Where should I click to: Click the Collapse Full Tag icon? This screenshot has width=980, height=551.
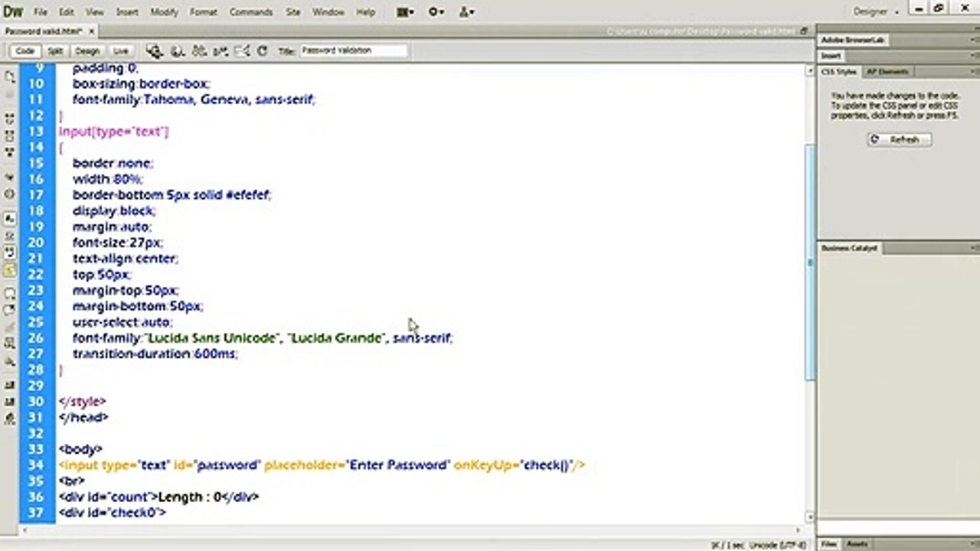(10, 119)
